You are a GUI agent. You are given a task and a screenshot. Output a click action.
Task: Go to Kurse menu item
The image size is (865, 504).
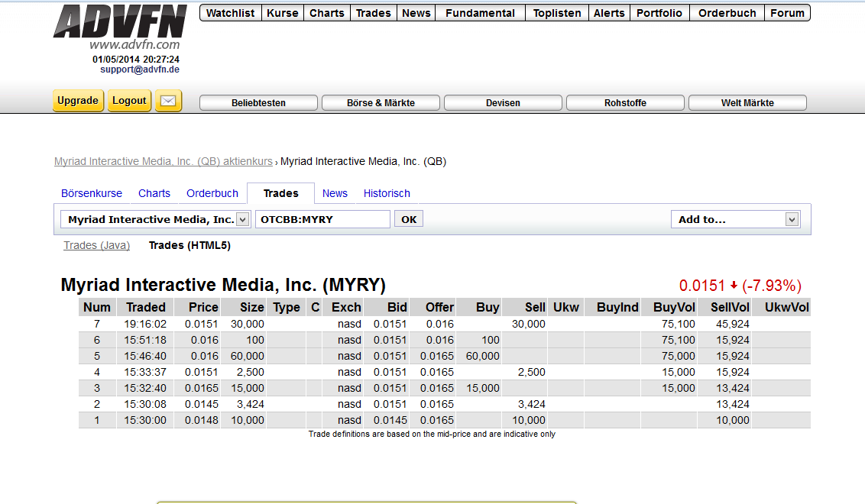coord(283,13)
